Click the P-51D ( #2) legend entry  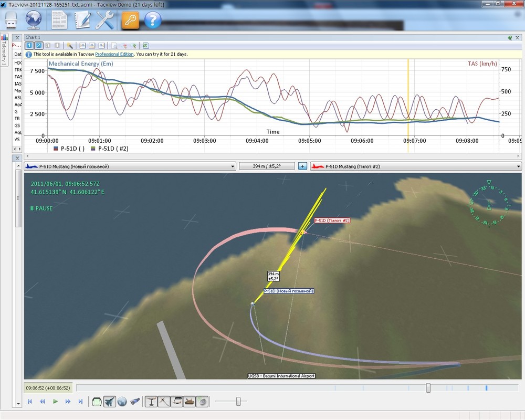(110, 149)
